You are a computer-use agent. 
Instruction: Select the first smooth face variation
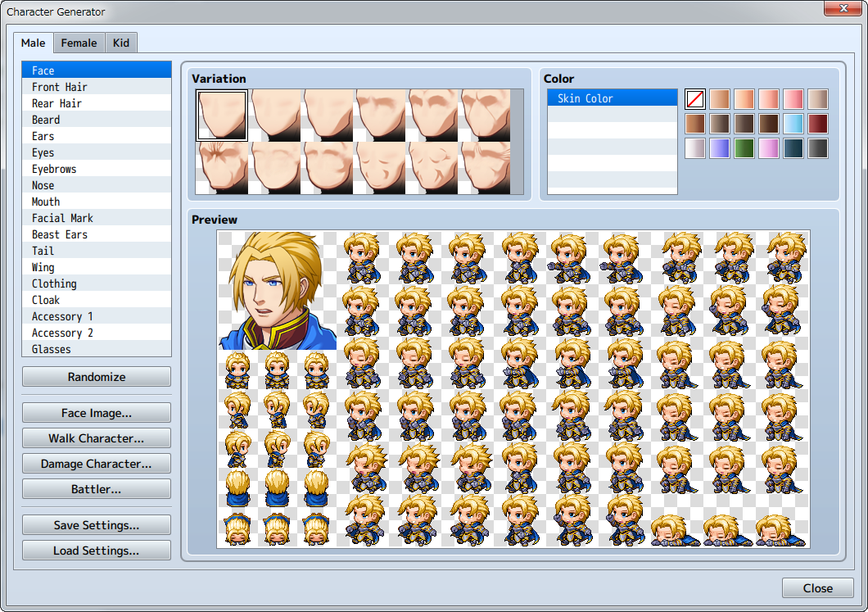[222, 116]
